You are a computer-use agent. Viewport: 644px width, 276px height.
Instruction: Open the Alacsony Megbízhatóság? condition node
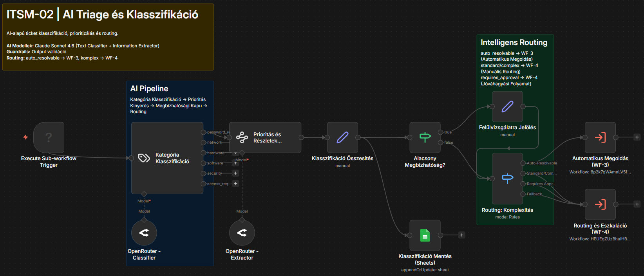click(425, 137)
